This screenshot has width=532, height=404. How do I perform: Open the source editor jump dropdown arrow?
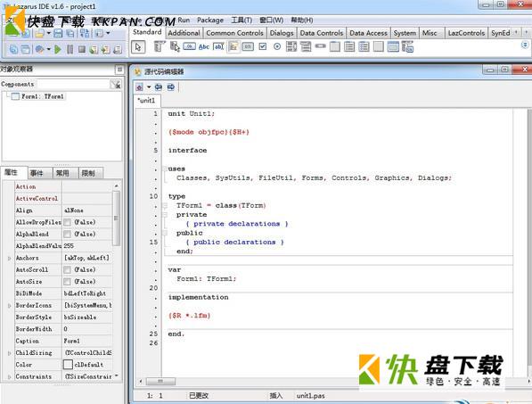pos(149,87)
